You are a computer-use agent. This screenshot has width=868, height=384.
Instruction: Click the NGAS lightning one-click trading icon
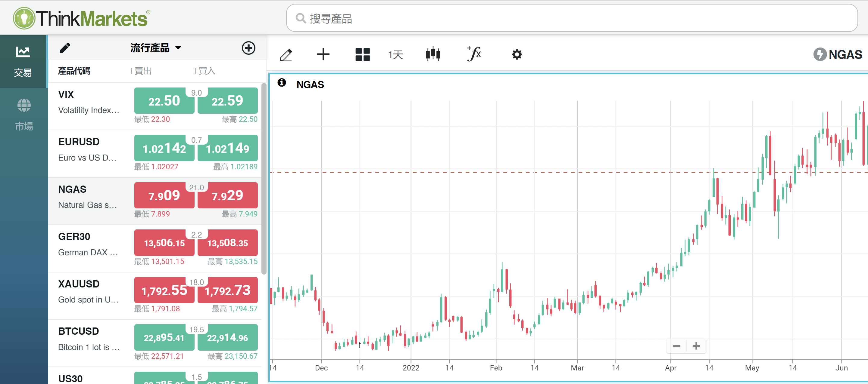[820, 54]
